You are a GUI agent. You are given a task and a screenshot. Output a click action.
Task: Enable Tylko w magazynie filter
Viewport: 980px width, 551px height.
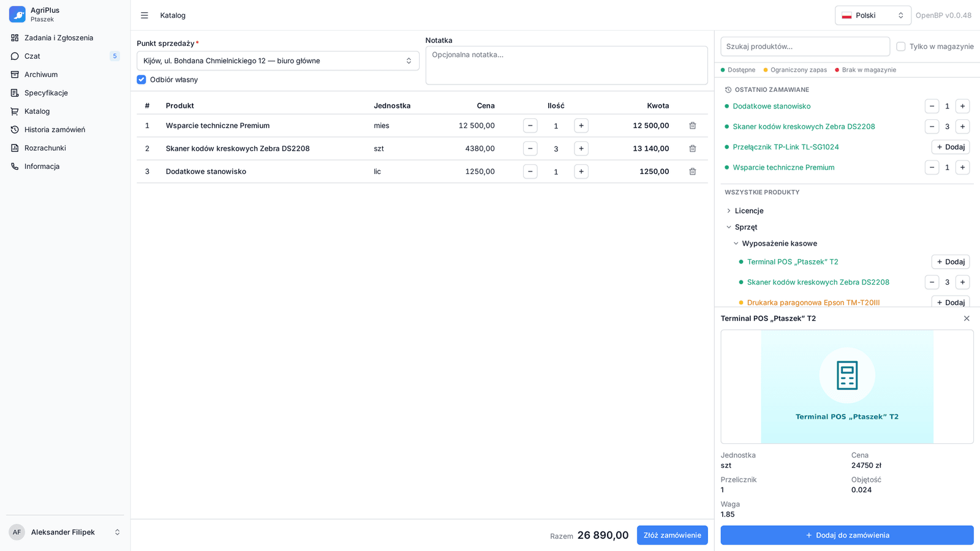pos(901,47)
